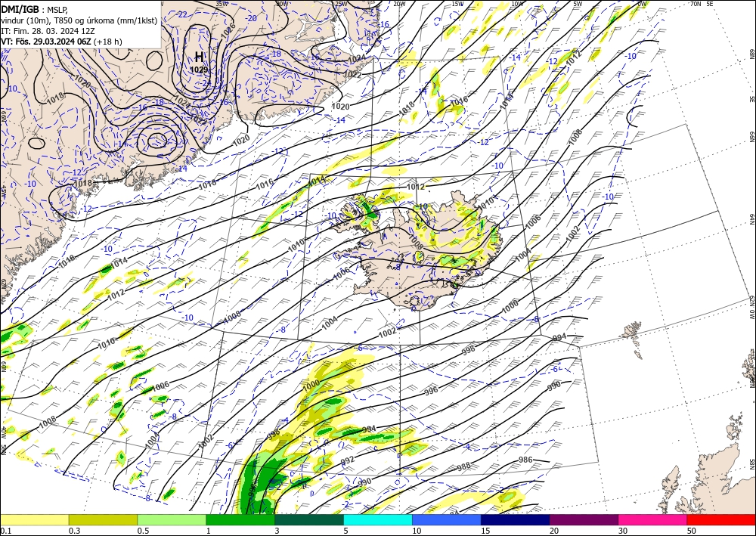Click the 10W longitude label
Image resolution: width=756 pixels, height=536 pixels.
[x=517, y=4]
